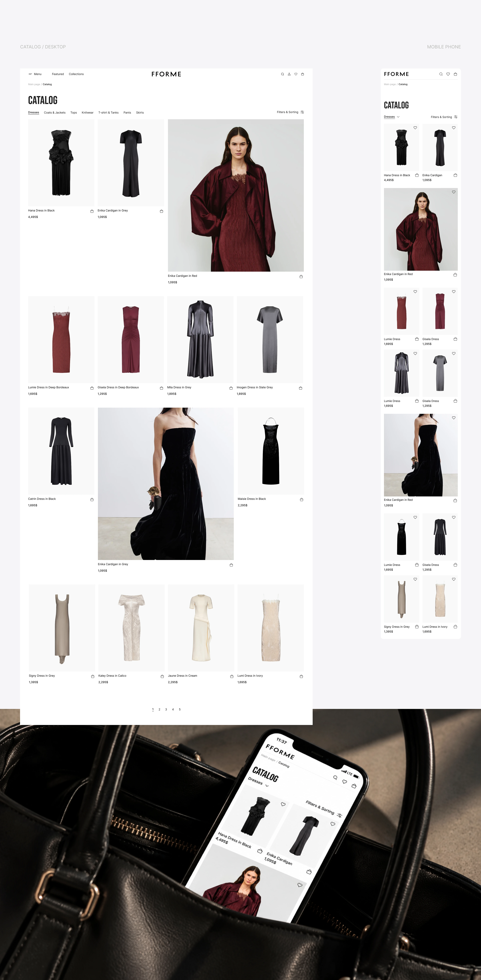Add desktop Enika Cardigan in Red to bag

click(x=301, y=277)
